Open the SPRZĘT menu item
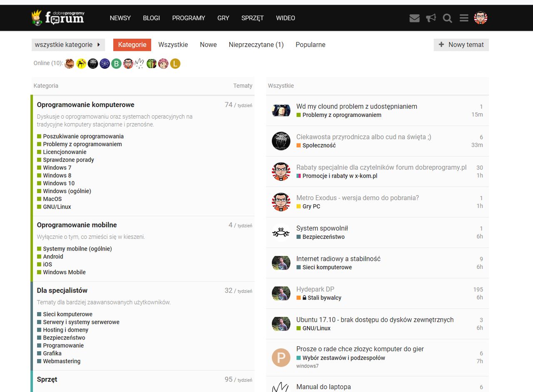The width and height of the screenshot is (533, 392). 252,18
